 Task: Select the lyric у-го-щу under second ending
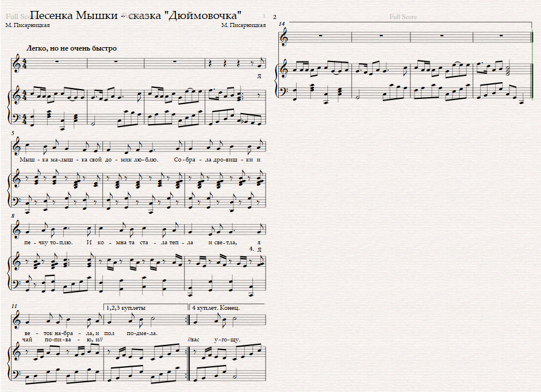tap(227, 340)
